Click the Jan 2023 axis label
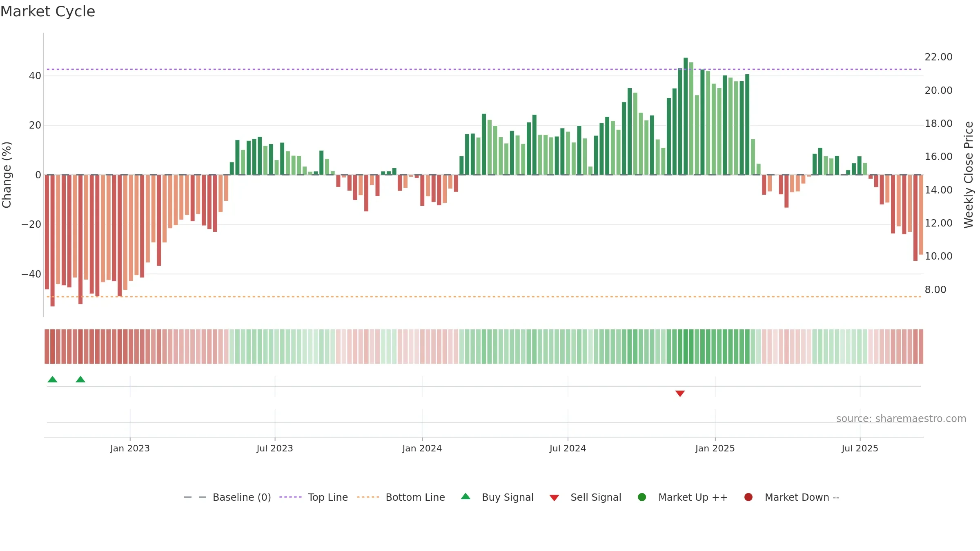The width and height of the screenshot is (980, 551). pos(130,449)
